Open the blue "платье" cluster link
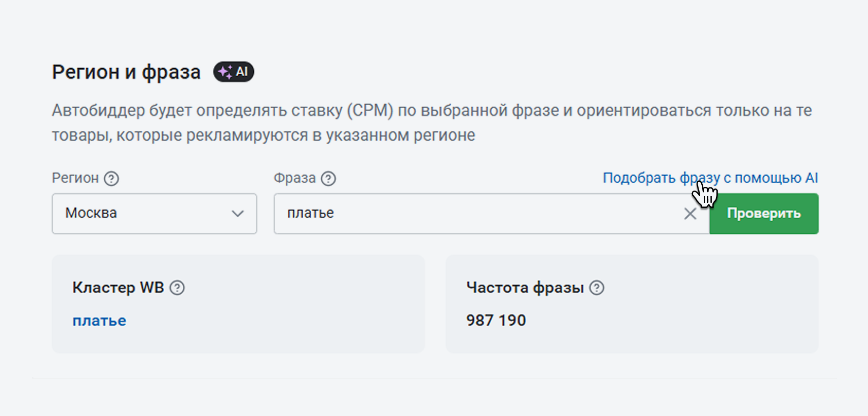Image resolution: width=868 pixels, height=416 pixels. (x=100, y=320)
